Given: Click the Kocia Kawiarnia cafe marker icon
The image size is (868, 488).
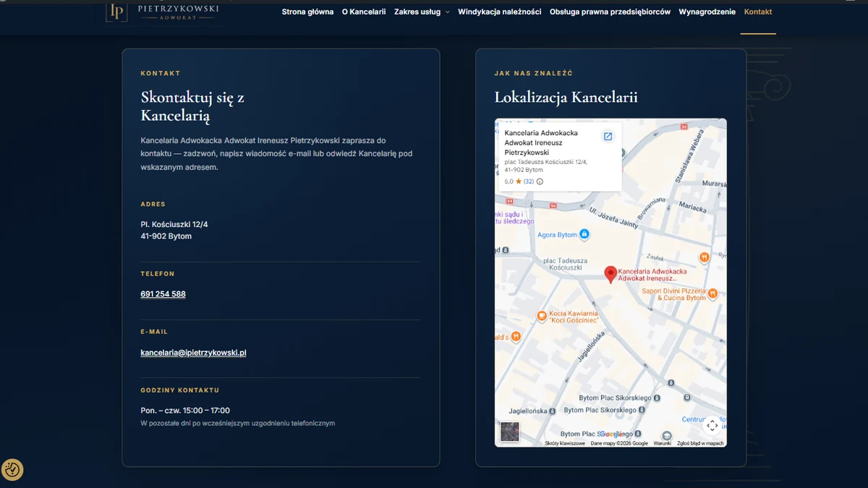Looking at the screenshot, I should pos(542,316).
